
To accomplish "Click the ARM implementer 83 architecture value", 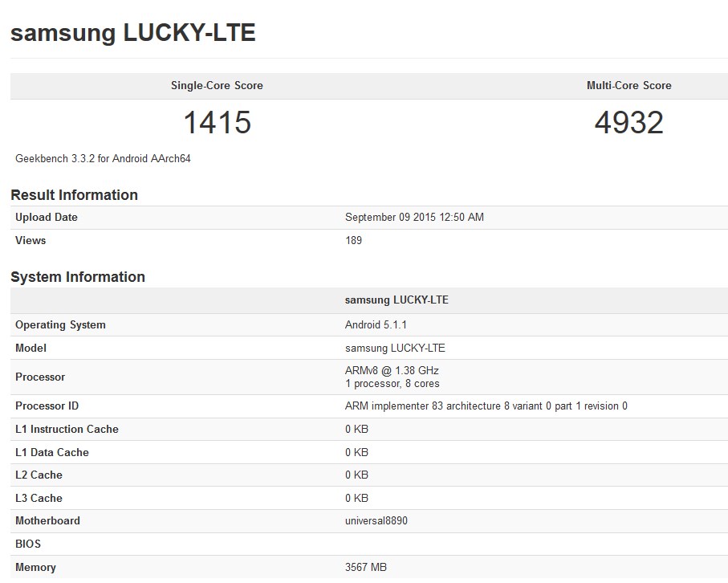I will pyautogui.click(x=486, y=406).
